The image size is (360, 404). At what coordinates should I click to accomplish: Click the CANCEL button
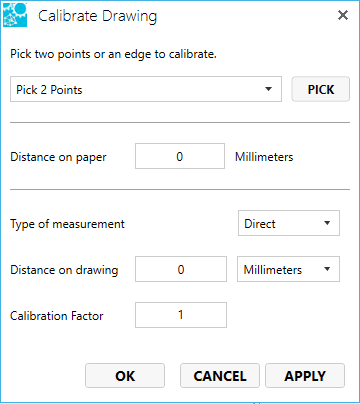(220, 376)
